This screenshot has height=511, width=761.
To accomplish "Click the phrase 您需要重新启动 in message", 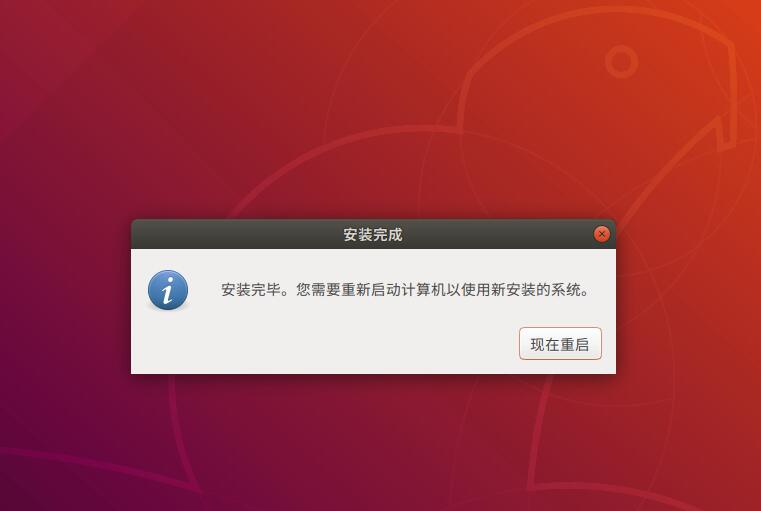I will tap(348, 290).
